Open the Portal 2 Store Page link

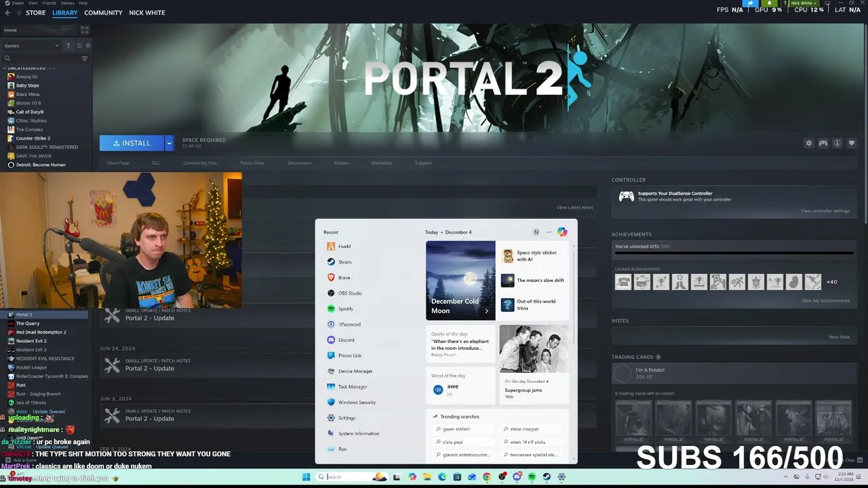pos(118,163)
